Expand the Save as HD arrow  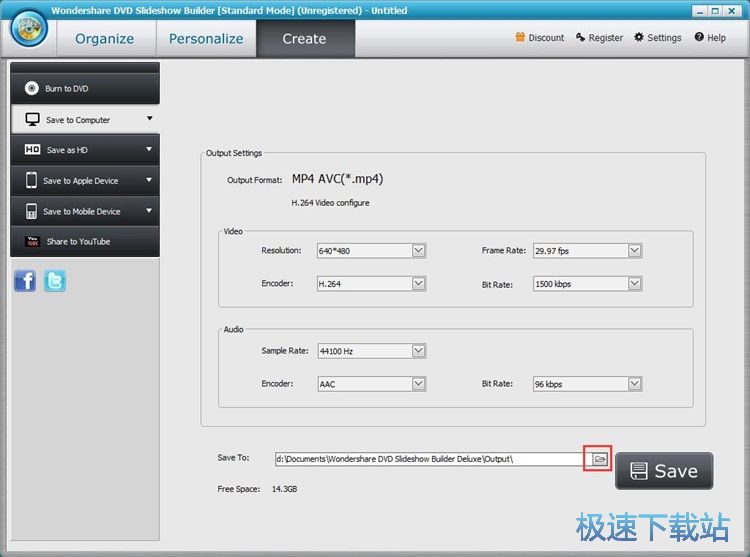point(149,149)
